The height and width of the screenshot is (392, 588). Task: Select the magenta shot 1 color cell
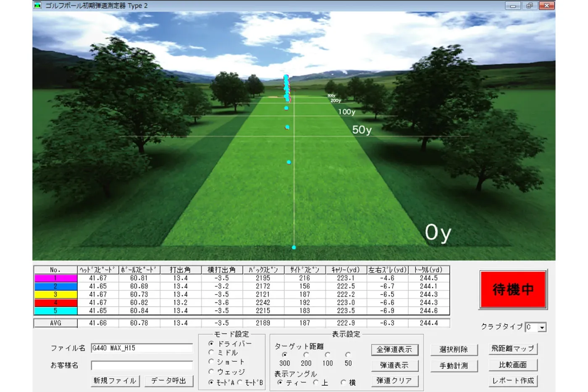point(55,278)
